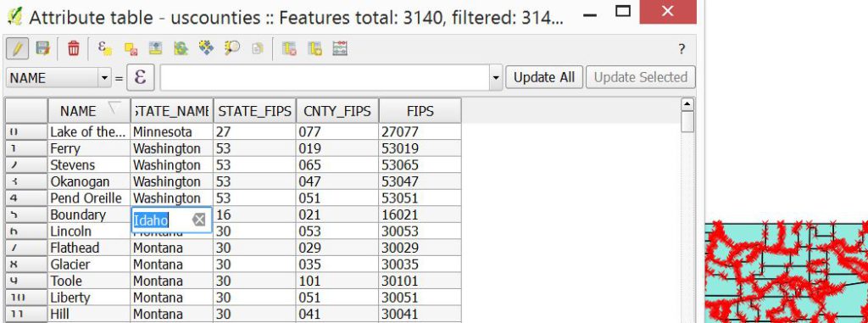Click the CNTY_FIPS cell 101
This screenshot has height=323, width=868.
tap(337, 281)
